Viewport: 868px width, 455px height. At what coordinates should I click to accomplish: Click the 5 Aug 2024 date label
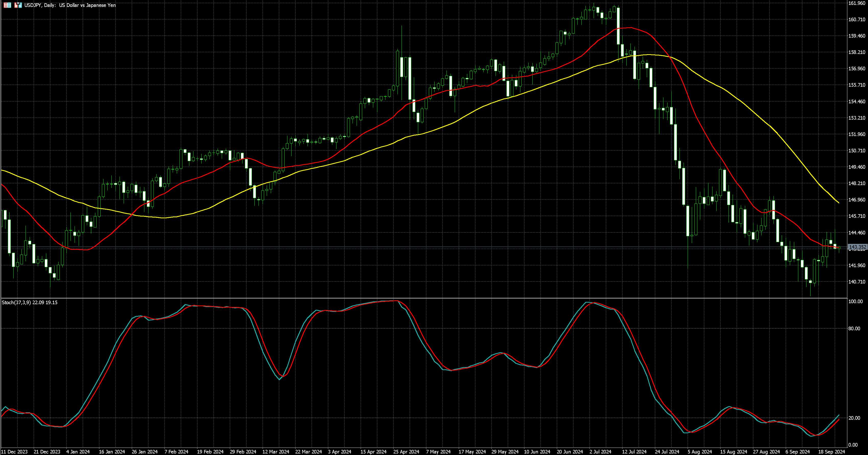[700, 452]
